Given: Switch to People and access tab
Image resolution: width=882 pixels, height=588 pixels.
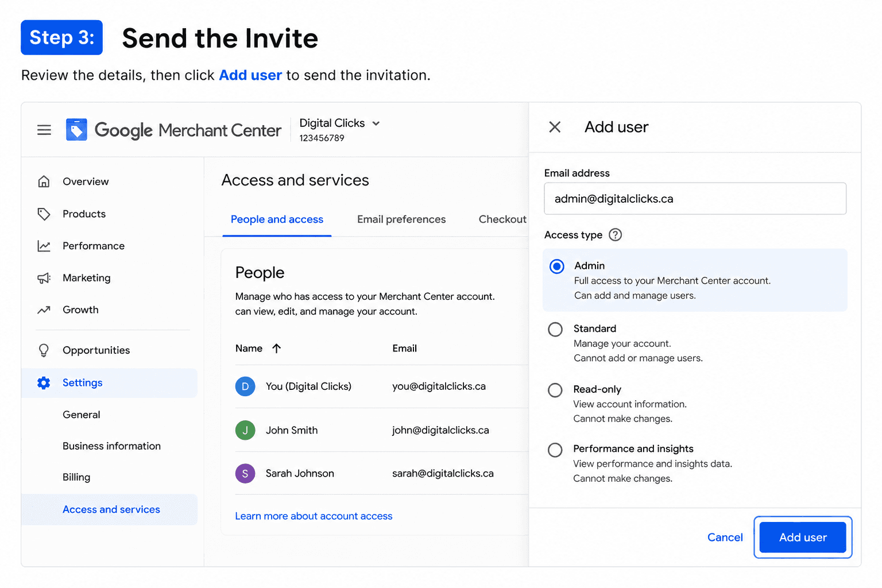Looking at the screenshot, I should (277, 219).
